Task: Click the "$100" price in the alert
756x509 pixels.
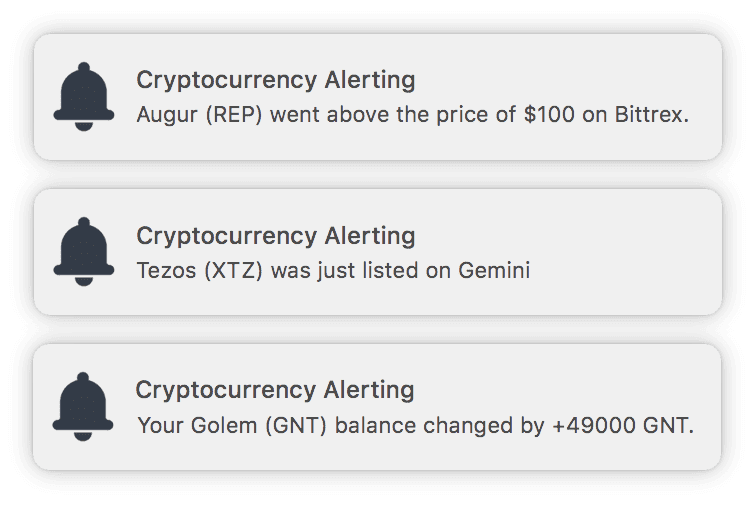Action: coord(549,114)
